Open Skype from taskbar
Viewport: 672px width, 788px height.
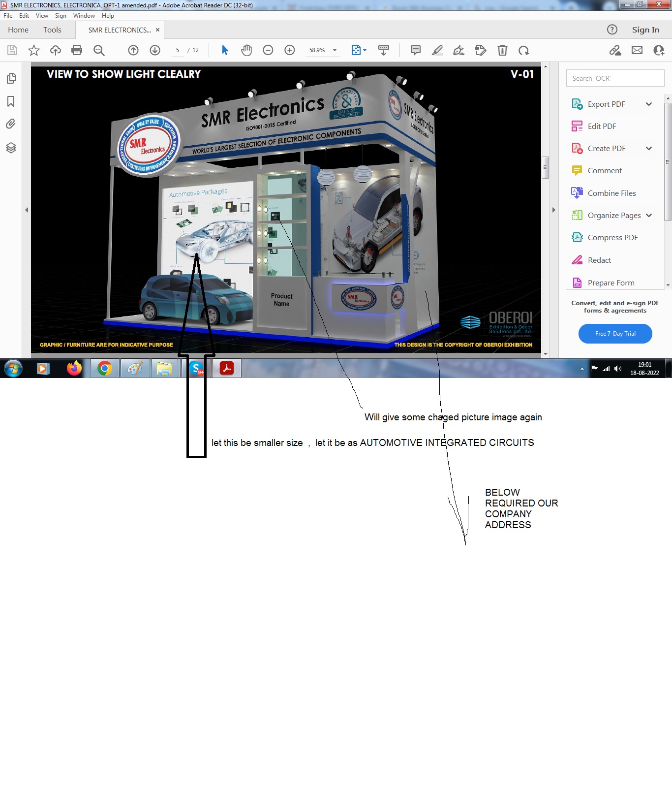tap(196, 368)
